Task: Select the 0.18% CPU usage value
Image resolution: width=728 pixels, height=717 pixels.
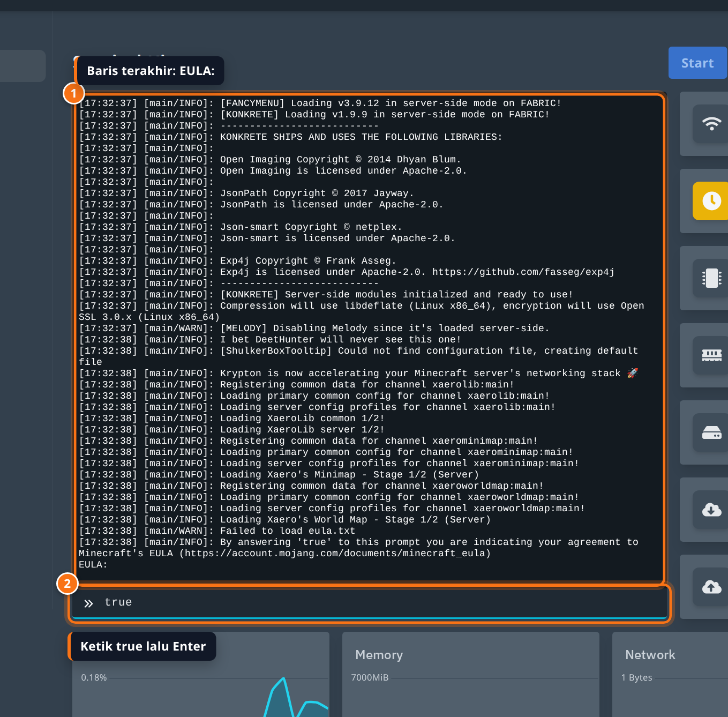Action: 94,677
